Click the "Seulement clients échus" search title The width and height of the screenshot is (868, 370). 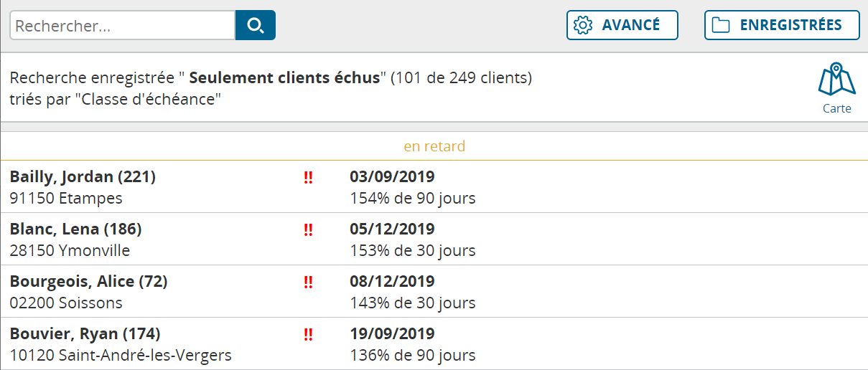pyautogui.click(x=284, y=77)
